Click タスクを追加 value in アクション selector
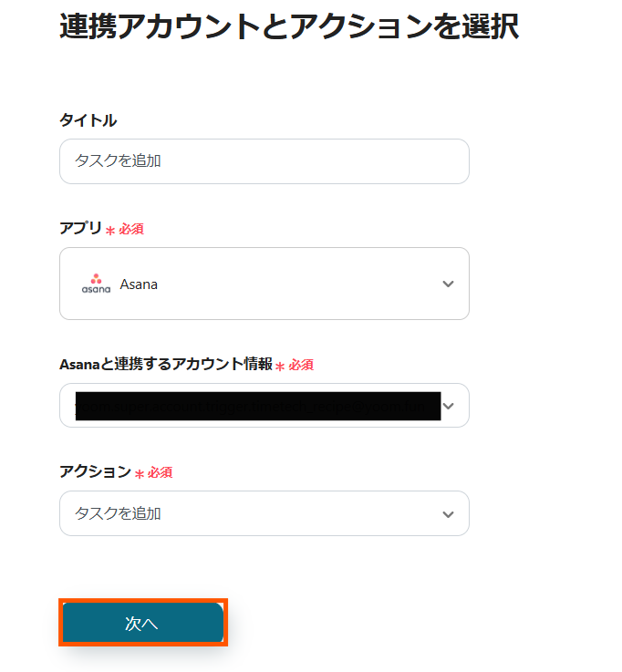This screenshot has height=672, width=622. pos(118,514)
